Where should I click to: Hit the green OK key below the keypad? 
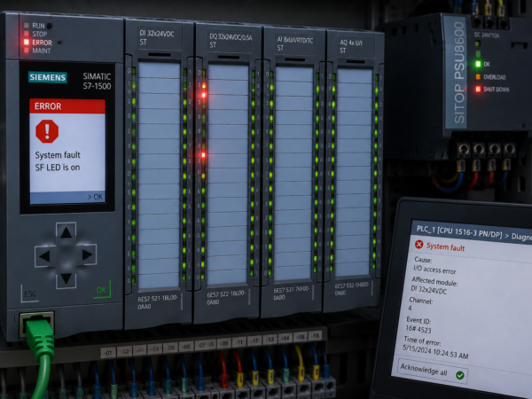pyautogui.click(x=102, y=290)
